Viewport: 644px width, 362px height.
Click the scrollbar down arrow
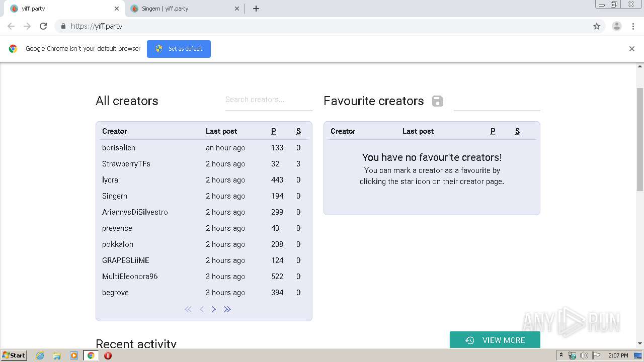coord(640,344)
